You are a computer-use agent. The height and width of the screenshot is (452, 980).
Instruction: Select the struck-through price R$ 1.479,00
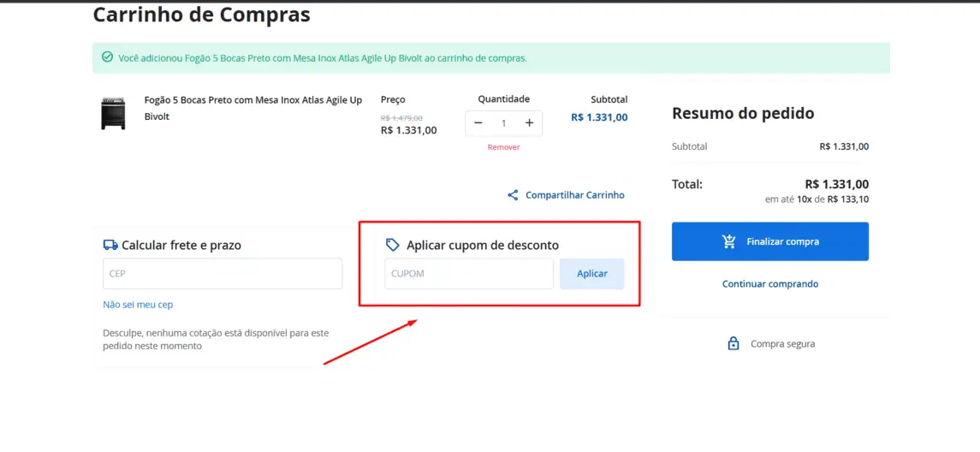pos(401,117)
